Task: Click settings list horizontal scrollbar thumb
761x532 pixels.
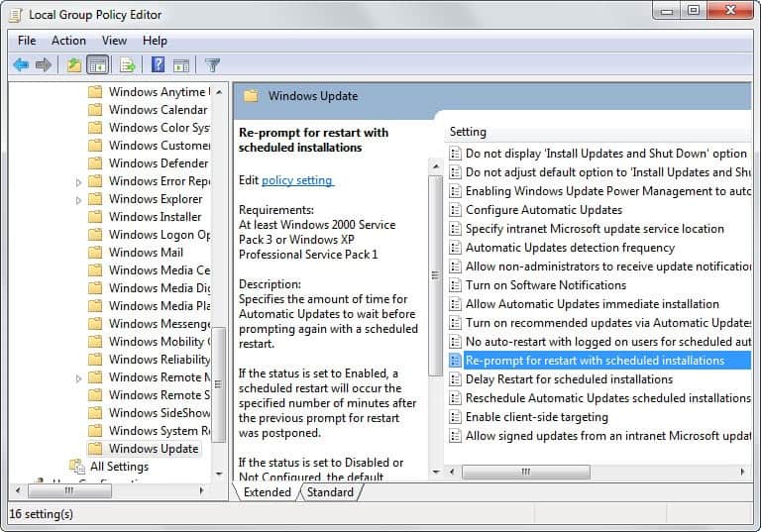Action: point(526,472)
